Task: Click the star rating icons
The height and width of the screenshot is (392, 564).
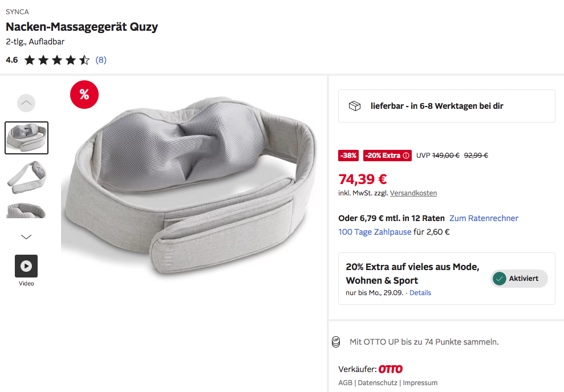Action: (56, 60)
